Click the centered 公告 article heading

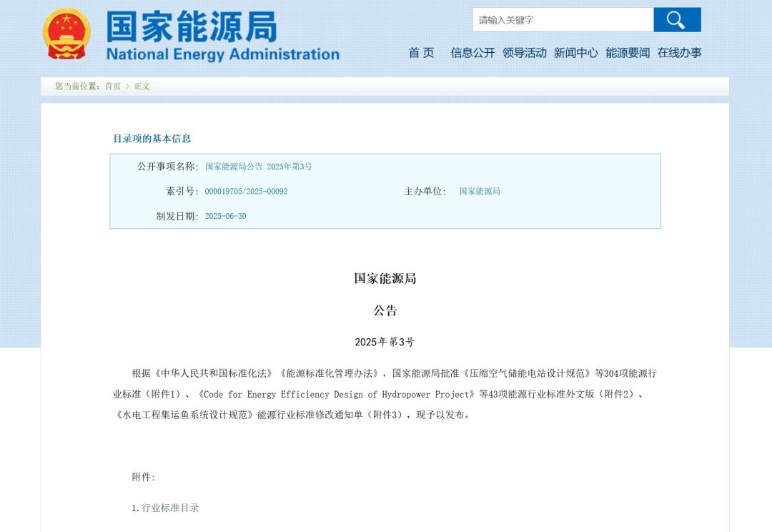(385, 310)
